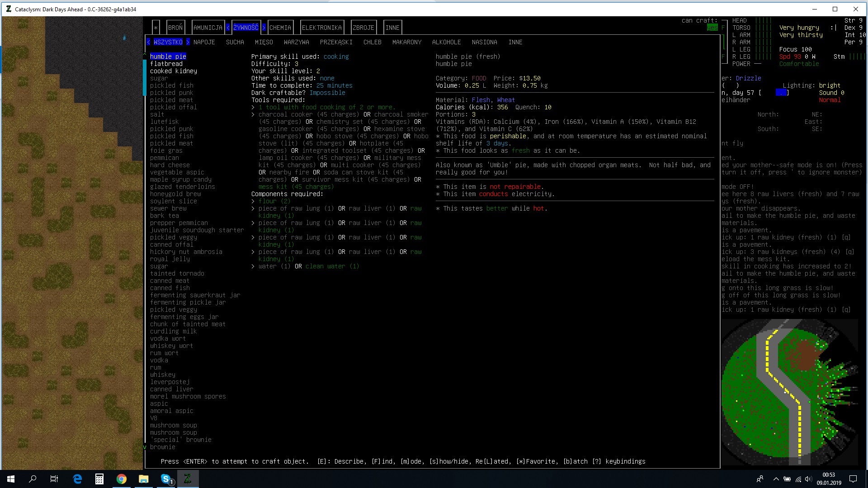This screenshot has width=868, height=488.
Task: Select the MIĘSO subcategory
Action: click(x=264, y=42)
